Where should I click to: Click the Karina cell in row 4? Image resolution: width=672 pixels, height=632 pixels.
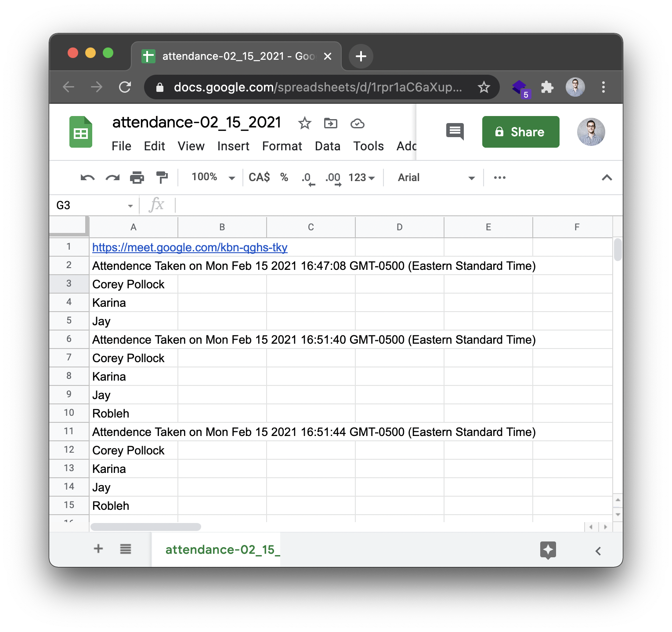click(x=134, y=303)
